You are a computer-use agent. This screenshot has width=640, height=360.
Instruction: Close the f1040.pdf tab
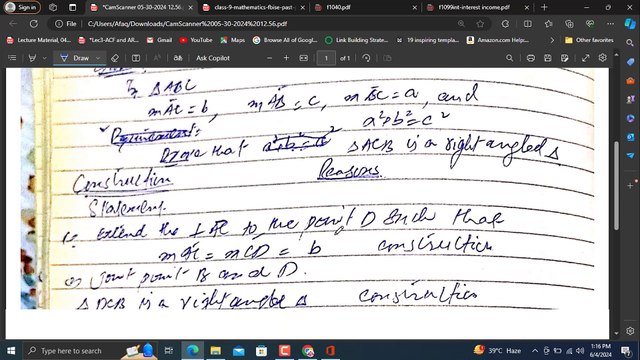coord(415,7)
